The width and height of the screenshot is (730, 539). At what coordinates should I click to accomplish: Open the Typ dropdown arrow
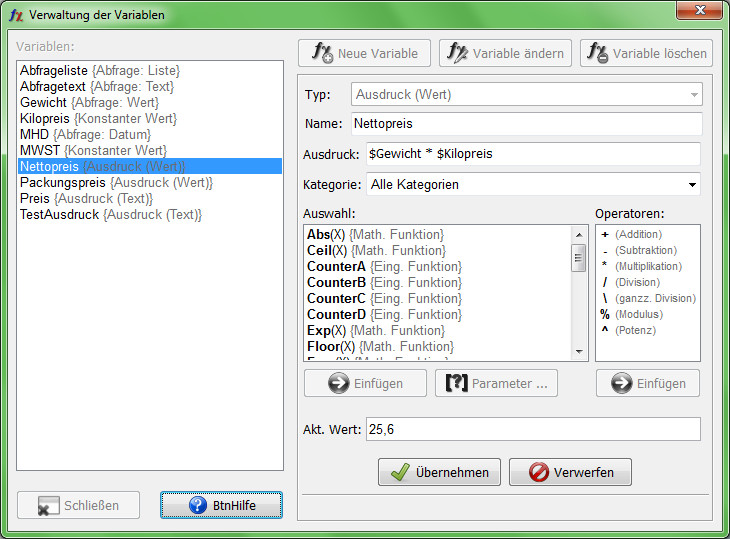click(693, 95)
